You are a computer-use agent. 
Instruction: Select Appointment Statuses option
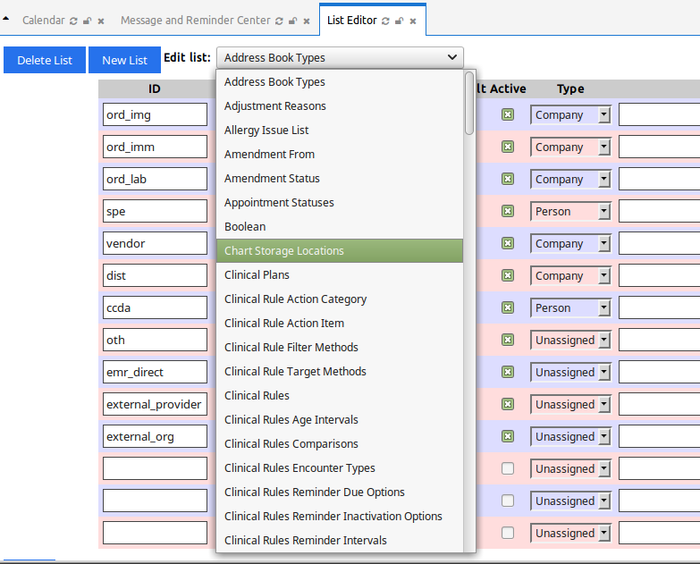tap(340, 202)
